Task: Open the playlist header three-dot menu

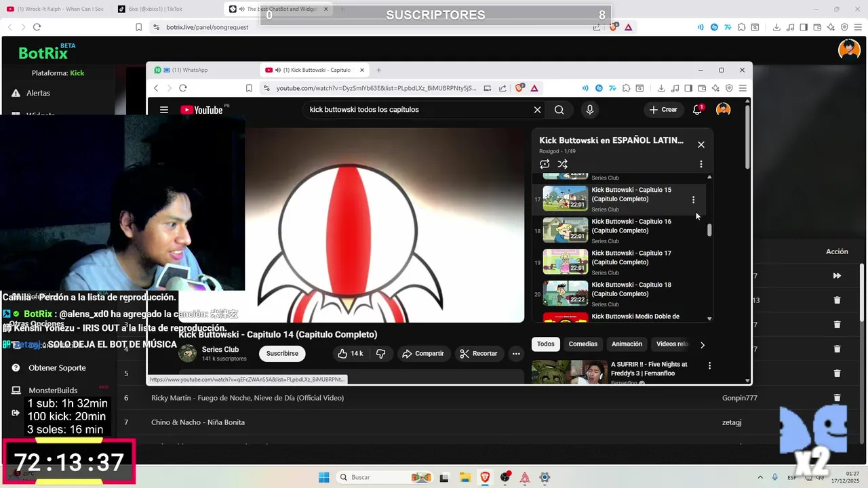Action: pyautogui.click(x=701, y=164)
